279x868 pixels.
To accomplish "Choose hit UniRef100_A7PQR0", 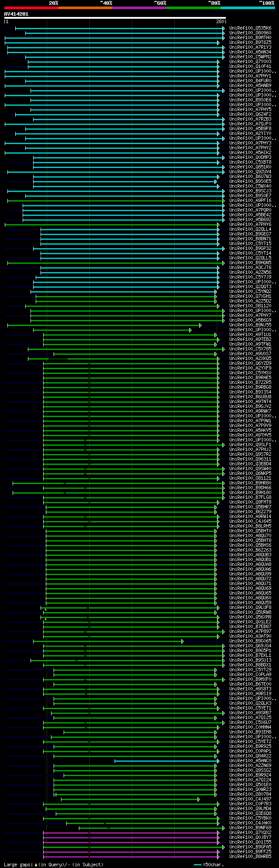I will (x=250, y=210).
